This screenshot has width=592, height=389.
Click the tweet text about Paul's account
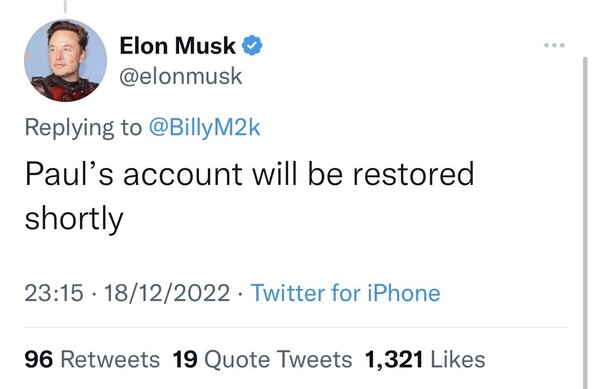(249, 196)
